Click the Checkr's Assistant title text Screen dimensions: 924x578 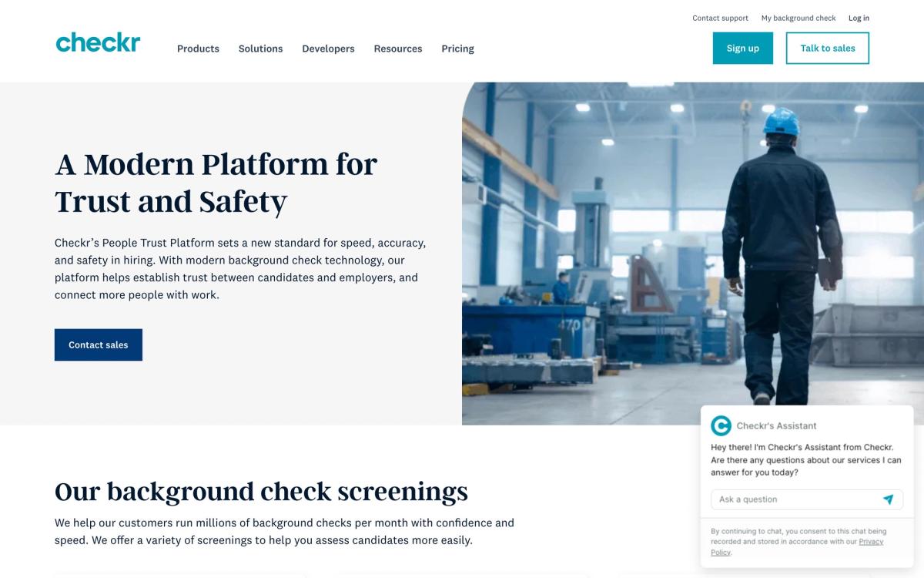coord(776,425)
